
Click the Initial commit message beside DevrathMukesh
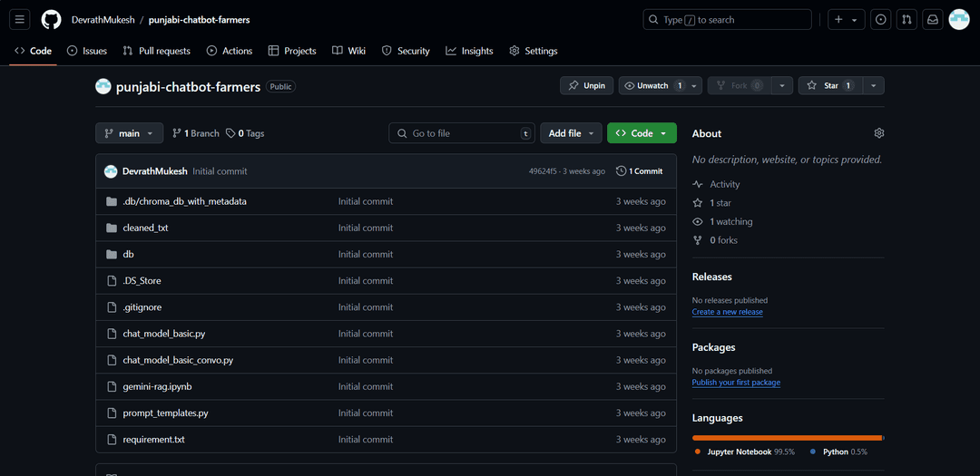(x=220, y=171)
